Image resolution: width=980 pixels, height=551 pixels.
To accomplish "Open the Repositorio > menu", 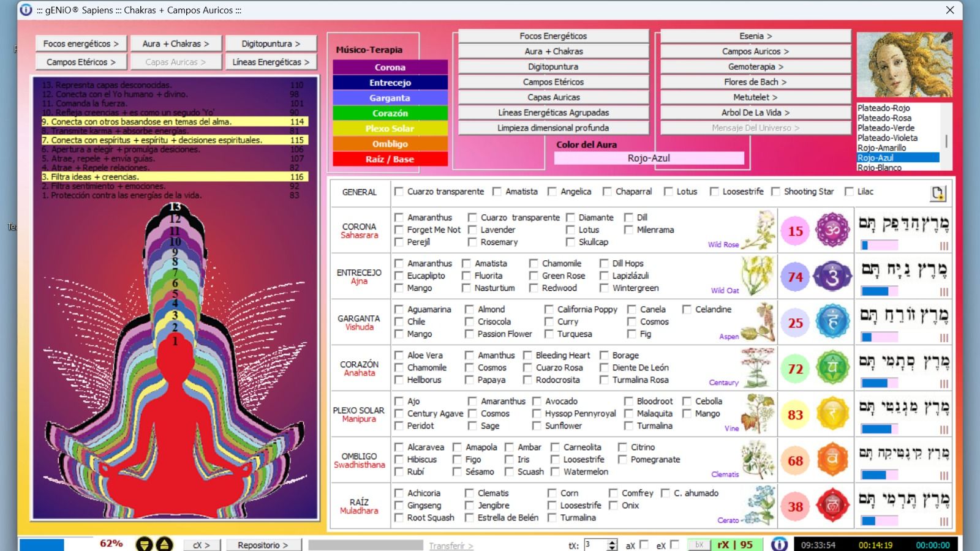I will pyautogui.click(x=263, y=545).
